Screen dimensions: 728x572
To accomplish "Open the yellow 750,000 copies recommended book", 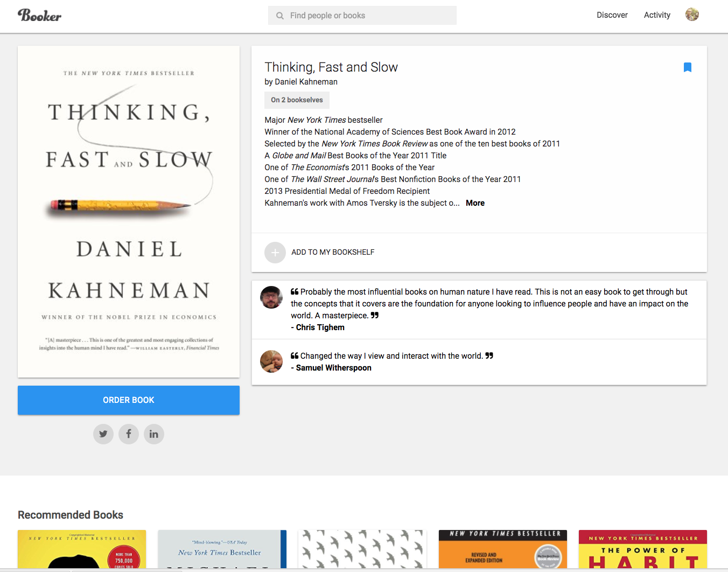I will tap(82, 549).
